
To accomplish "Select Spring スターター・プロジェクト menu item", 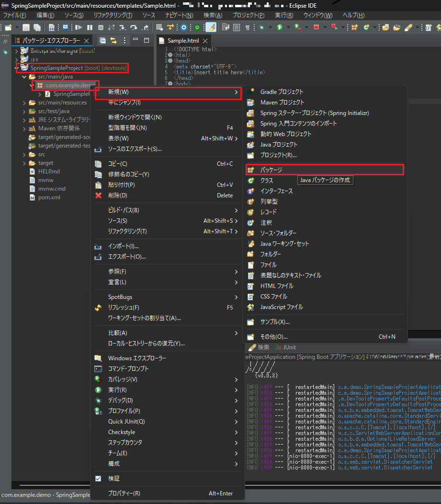I will 325,113.
